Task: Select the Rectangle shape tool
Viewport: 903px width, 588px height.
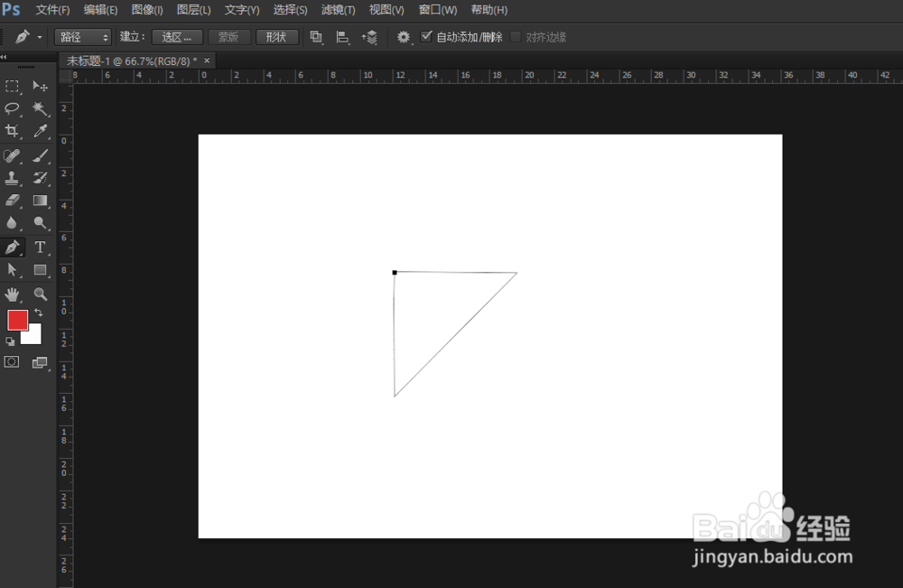Action: (x=40, y=270)
